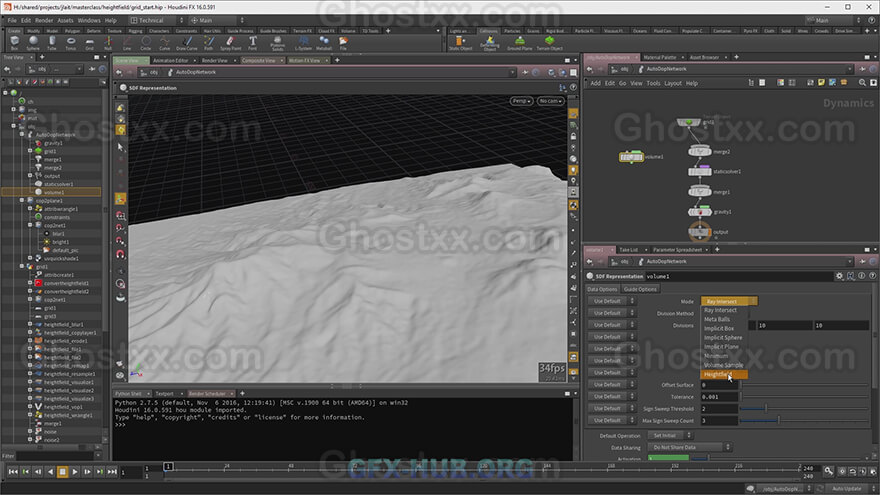The width and height of the screenshot is (880, 495).
Task: Expand the cop2plane1 tree node
Action: click(22, 200)
